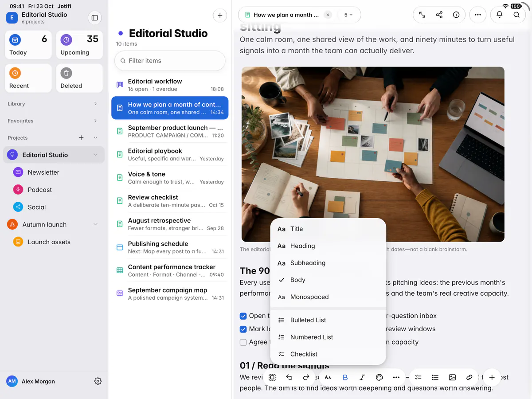Open the Upcoming smart list

80,45
